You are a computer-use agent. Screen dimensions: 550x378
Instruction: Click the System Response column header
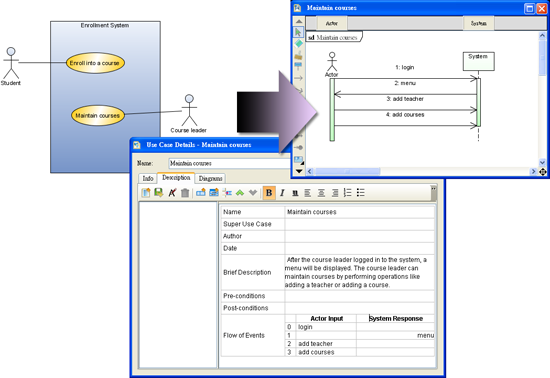point(396,318)
